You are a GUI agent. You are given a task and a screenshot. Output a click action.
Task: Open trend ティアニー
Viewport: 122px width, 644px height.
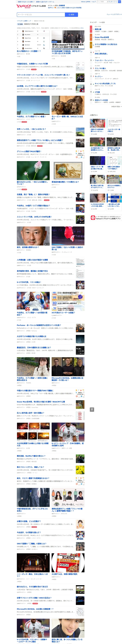pyautogui.click(x=99, y=77)
